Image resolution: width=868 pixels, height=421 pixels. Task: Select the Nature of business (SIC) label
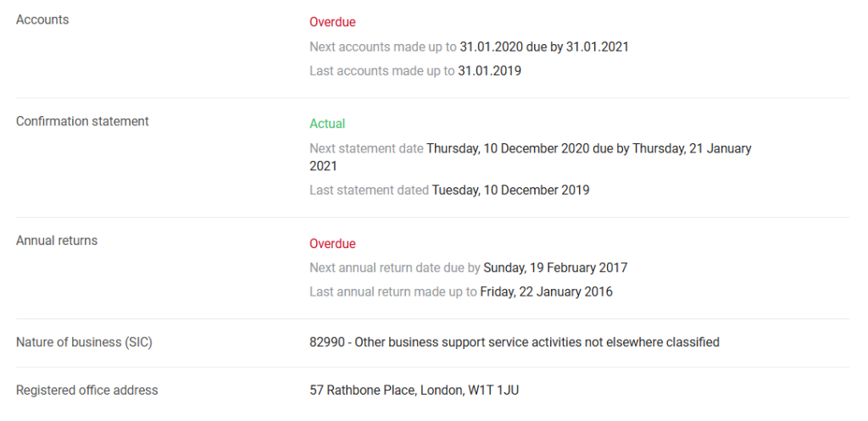[84, 342]
